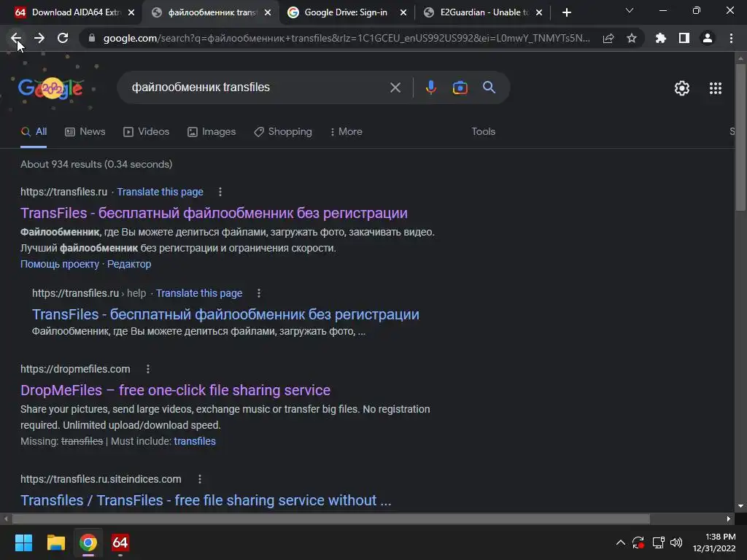Image resolution: width=747 pixels, height=560 pixels.
Task: Submit search with the magnifier icon
Action: pos(489,87)
